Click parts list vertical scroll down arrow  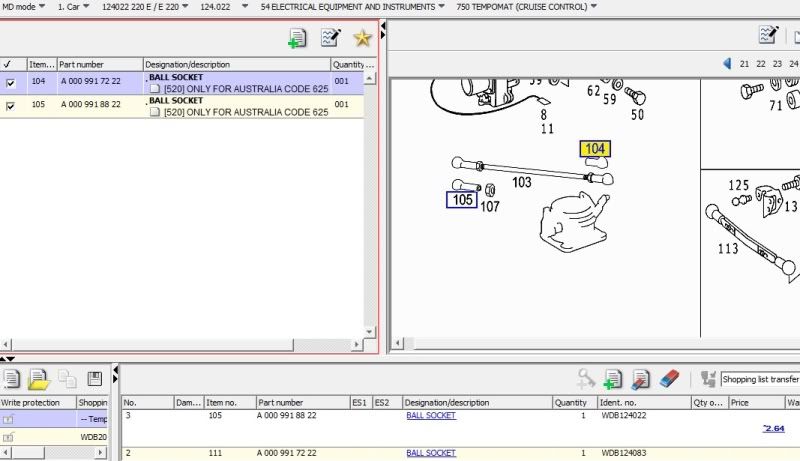(x=369, y=331)
